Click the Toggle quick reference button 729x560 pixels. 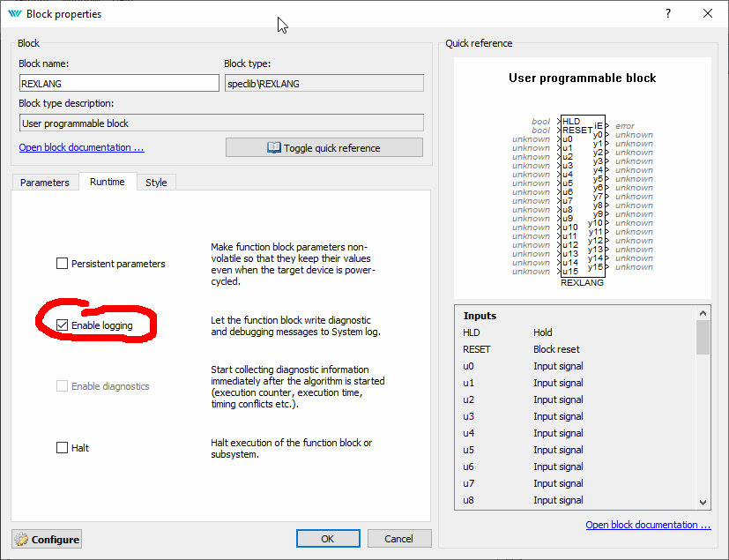324,148
